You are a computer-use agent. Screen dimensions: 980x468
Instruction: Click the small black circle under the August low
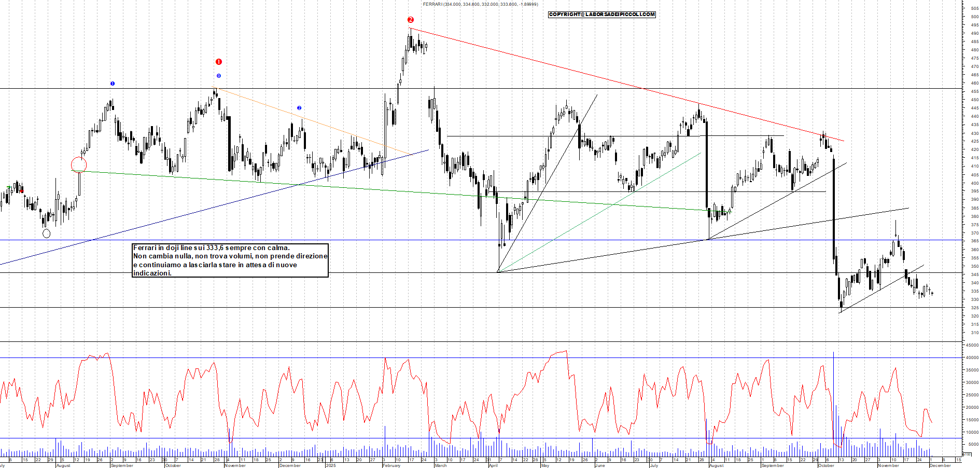47,233
